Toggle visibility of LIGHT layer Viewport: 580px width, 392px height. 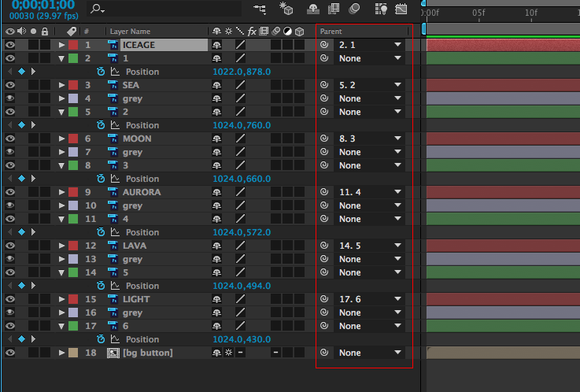coord(10,299)
